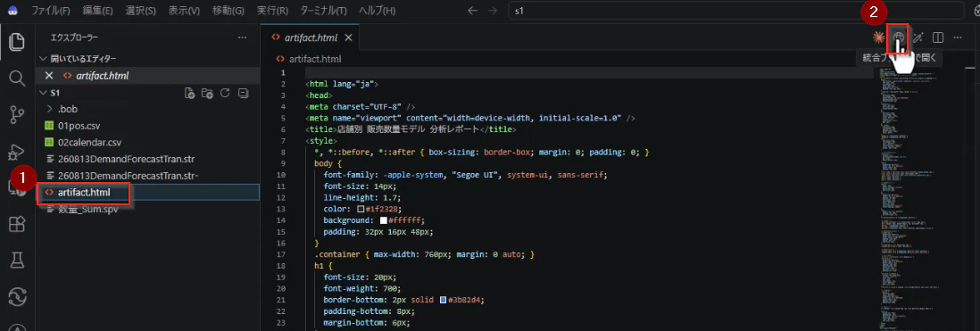Go forward with the right arrow
Image resolution: width=980 pixels, height=331 pixels.
494,11
